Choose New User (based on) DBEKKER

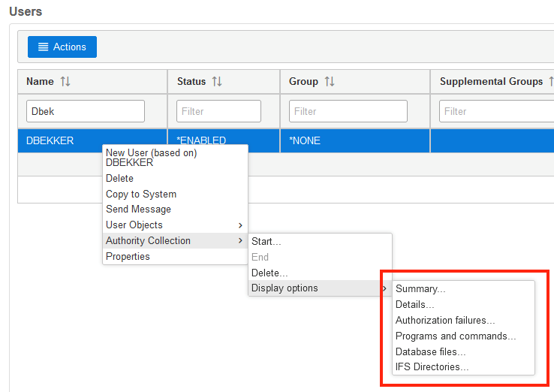click(x=151, y=158)
